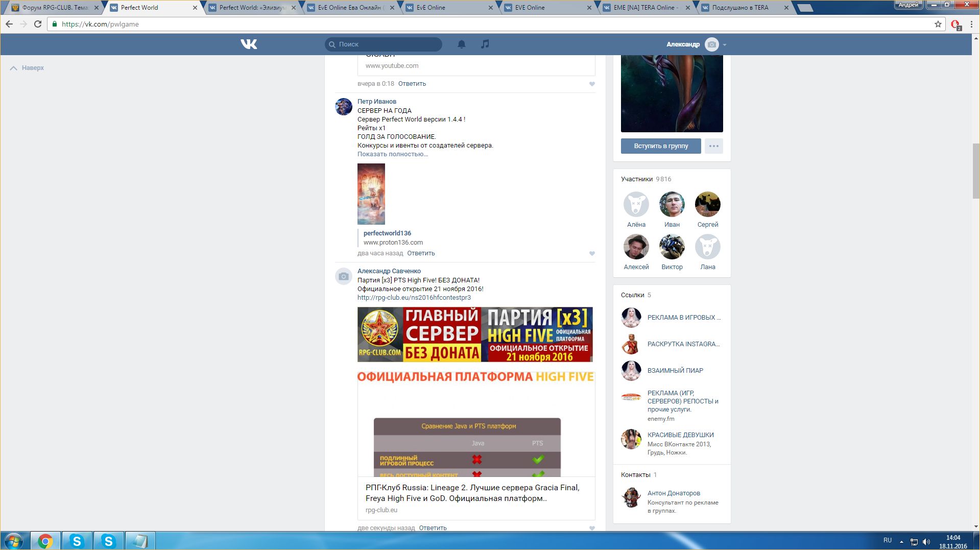The width and height of the screenshot is (980, 550).
Task: Like the www.youtube.com link post with the heart
Action: 592,84
